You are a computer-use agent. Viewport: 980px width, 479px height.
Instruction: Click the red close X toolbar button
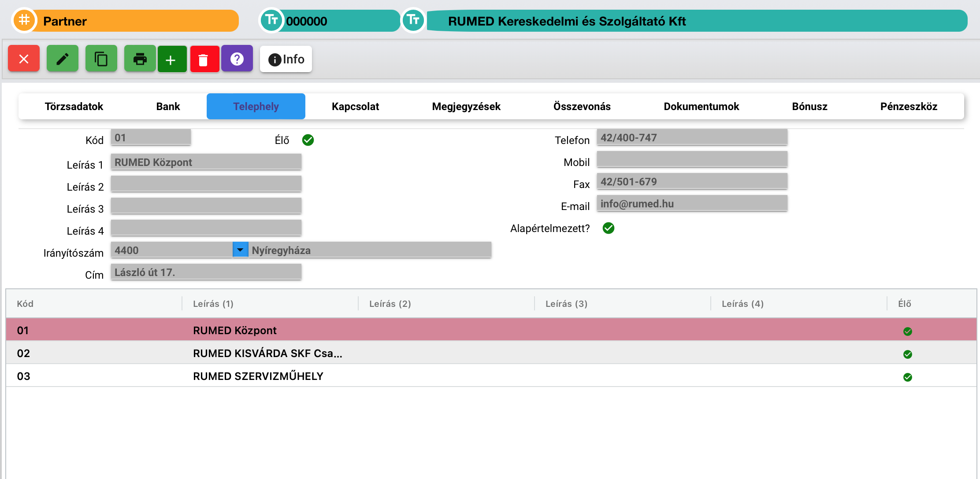(24, 59)
